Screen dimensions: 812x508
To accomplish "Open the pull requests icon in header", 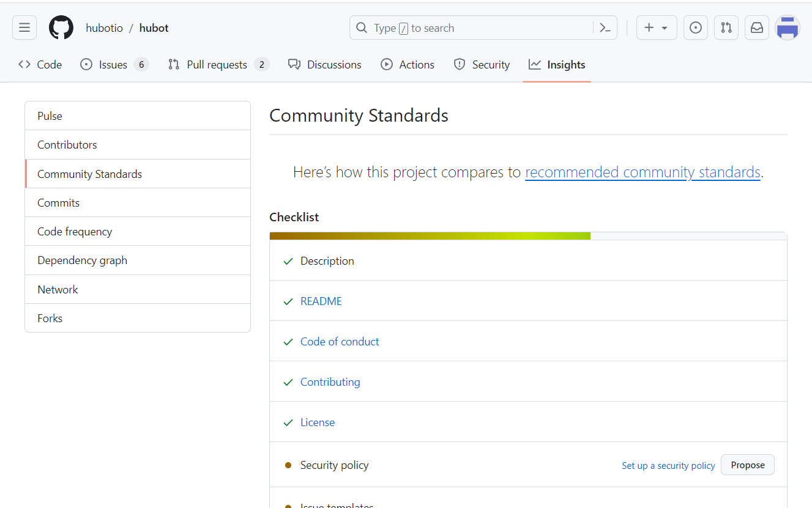I will (726, 28).
